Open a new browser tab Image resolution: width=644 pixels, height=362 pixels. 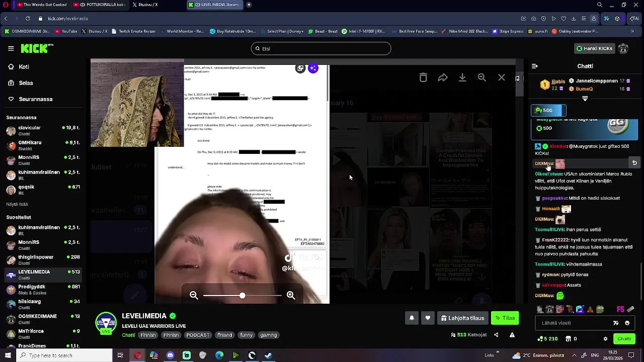249,5
